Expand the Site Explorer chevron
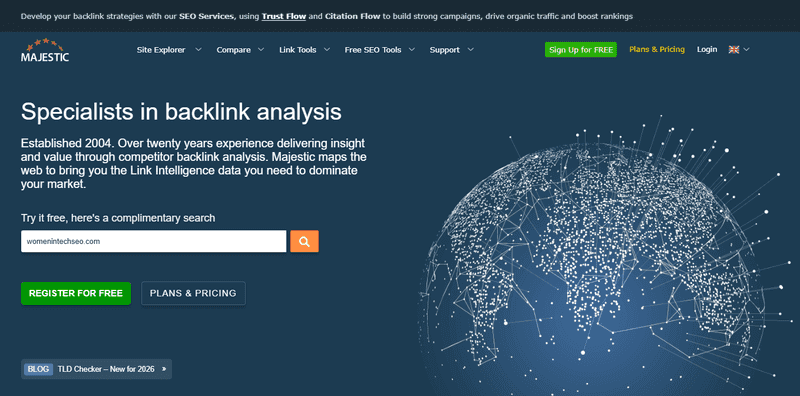Viewport: 800px width, 396px height. (198, 50)
